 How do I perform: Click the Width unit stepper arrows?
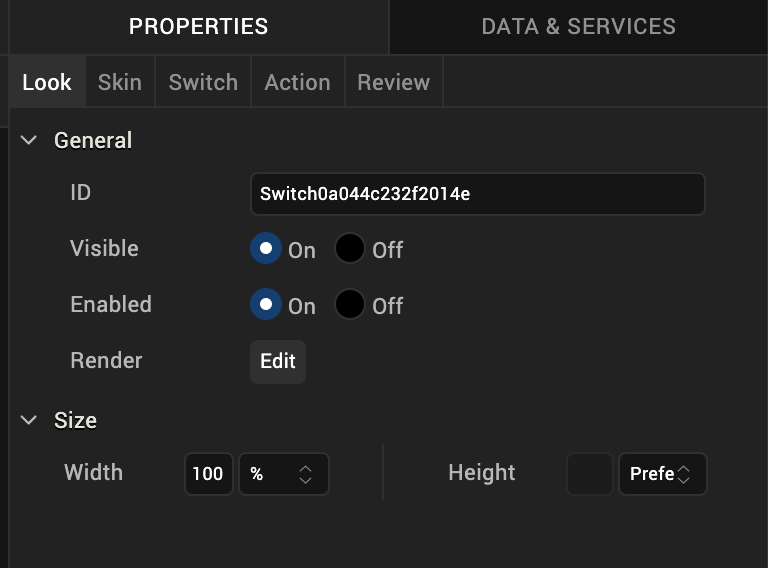point(306,475)
